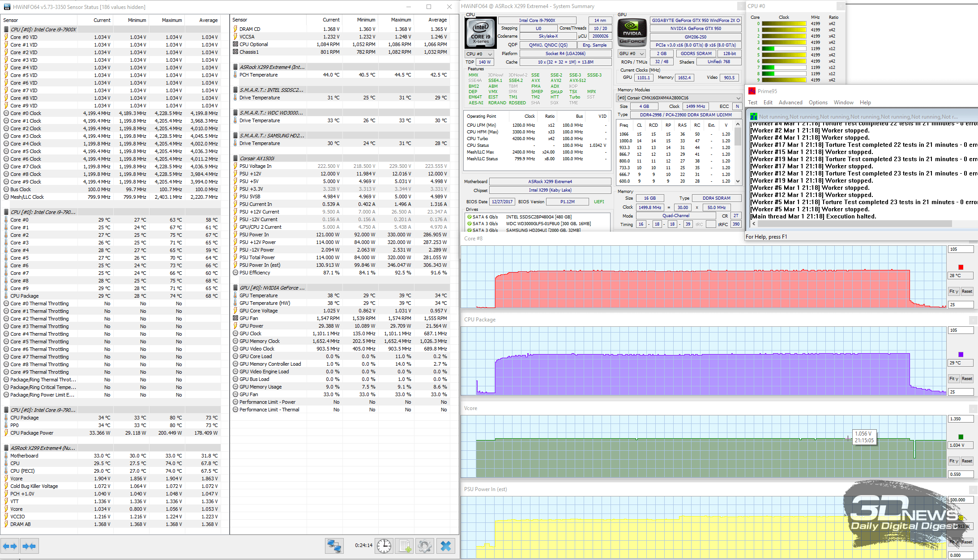Select the Cold Bug Killer Voltage row
Viewport: 978px width, 560px height.
point(111,486)
